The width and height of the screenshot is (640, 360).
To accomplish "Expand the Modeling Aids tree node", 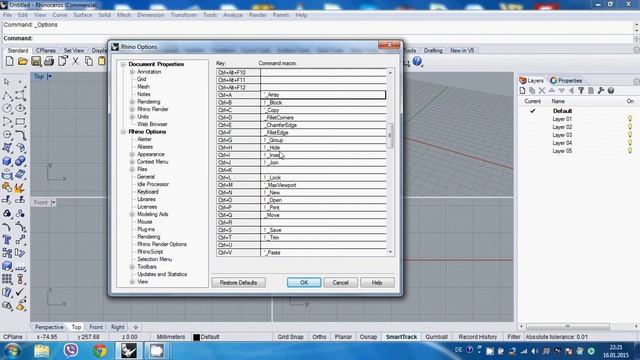I will pyautogui.click(x=132, y=214).
